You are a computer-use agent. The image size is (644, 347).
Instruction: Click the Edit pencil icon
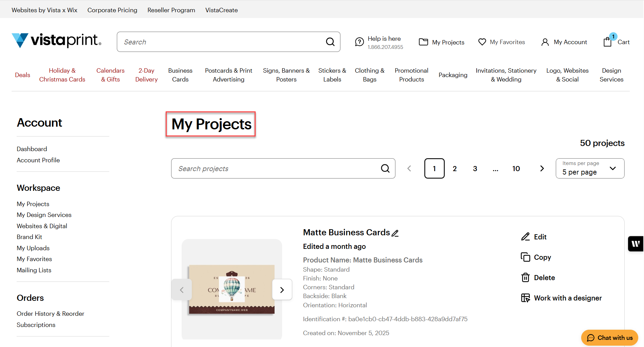click(525, 237)
